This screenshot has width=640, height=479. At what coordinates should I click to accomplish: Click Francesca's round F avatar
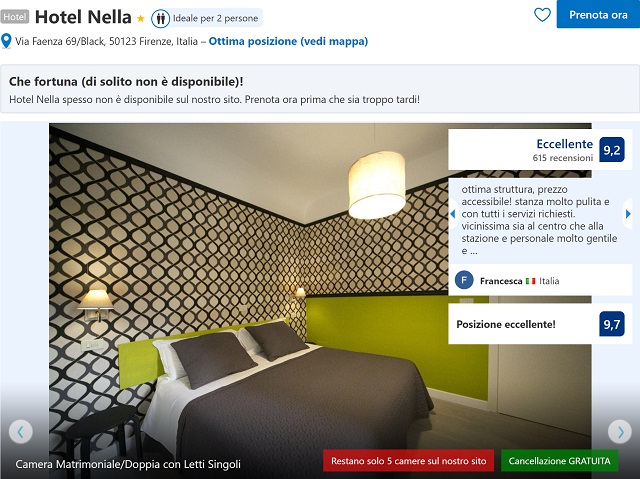click(464, 280)
